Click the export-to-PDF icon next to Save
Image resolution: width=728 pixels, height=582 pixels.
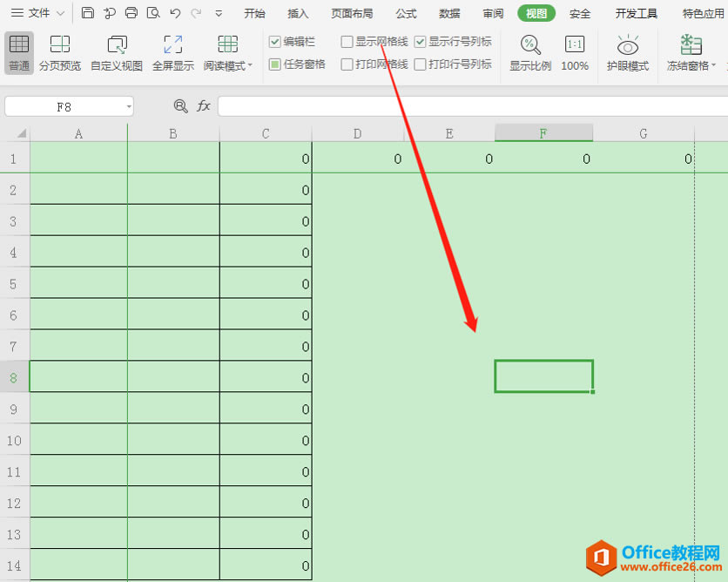tap(110, 13)
